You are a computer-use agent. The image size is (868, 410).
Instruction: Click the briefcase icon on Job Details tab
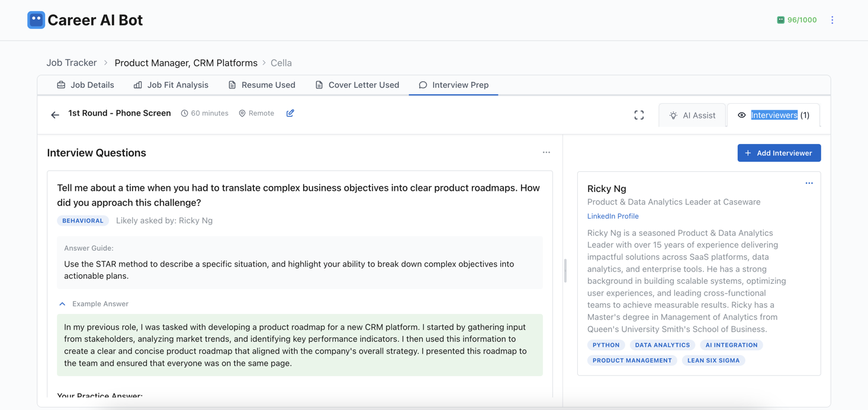[x=61, y=85]
